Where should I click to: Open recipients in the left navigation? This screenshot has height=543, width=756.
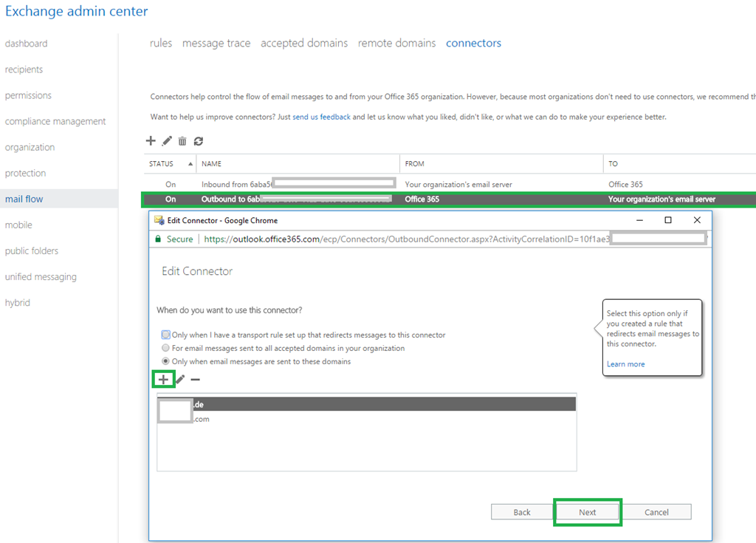coord(24,69)
